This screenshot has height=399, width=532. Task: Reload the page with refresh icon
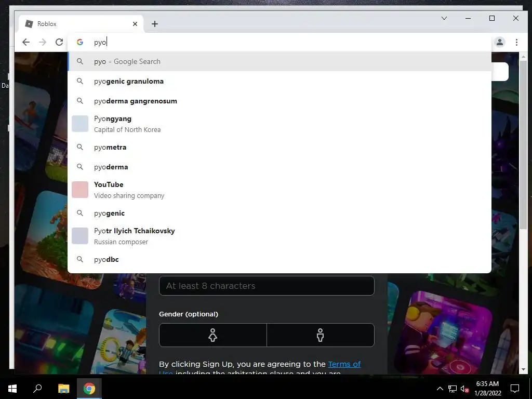[x=59, y=42]
